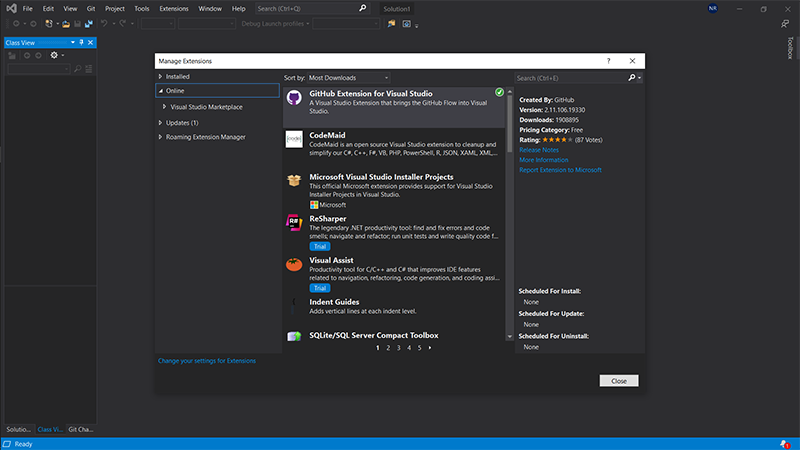Click the Find in Files toolbar icon
This screenshot has width=800, height=450.
[391, 23]
